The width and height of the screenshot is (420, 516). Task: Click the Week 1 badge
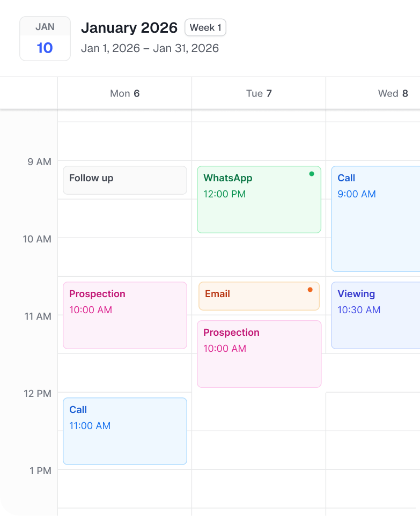coord(205,27)
